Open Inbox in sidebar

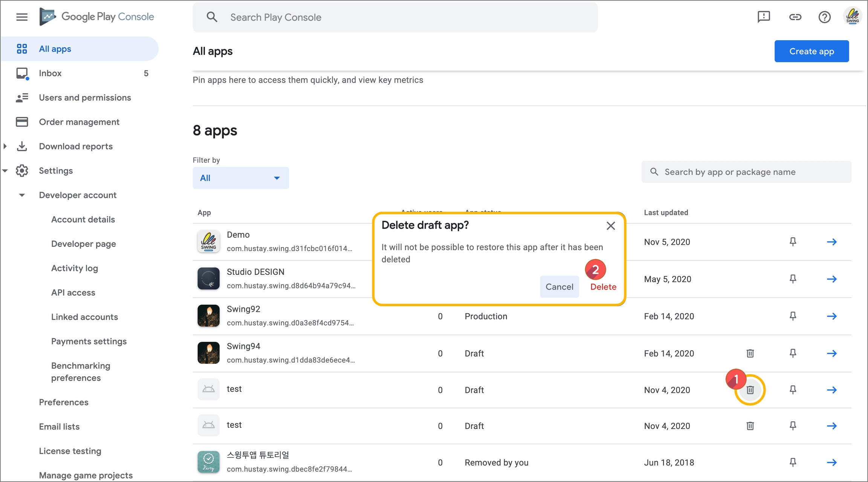(50, 73)
